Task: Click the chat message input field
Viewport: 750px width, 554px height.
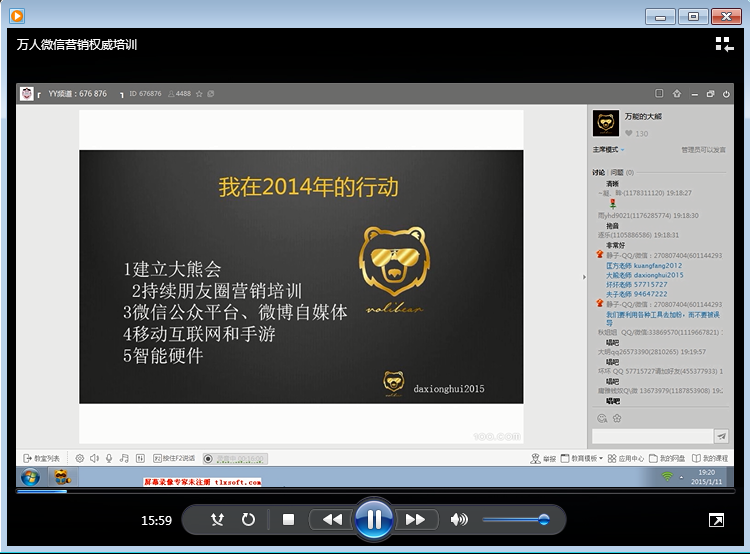Action: [x=651, y=436]
